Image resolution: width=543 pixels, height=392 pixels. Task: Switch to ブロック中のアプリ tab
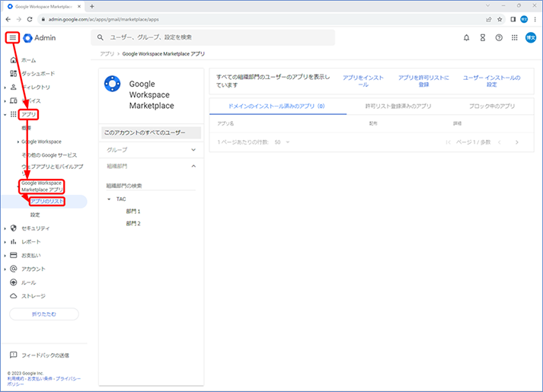[492, 107]
